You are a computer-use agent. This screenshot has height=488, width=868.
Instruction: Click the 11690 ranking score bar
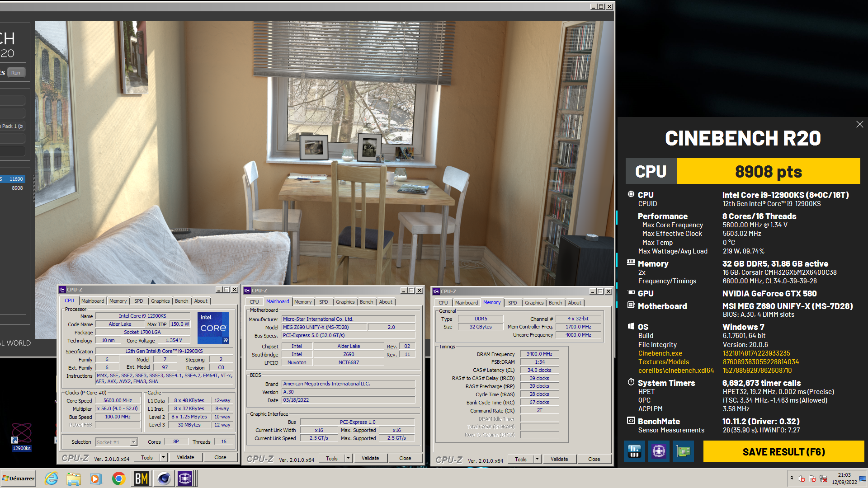coord(13,179)
